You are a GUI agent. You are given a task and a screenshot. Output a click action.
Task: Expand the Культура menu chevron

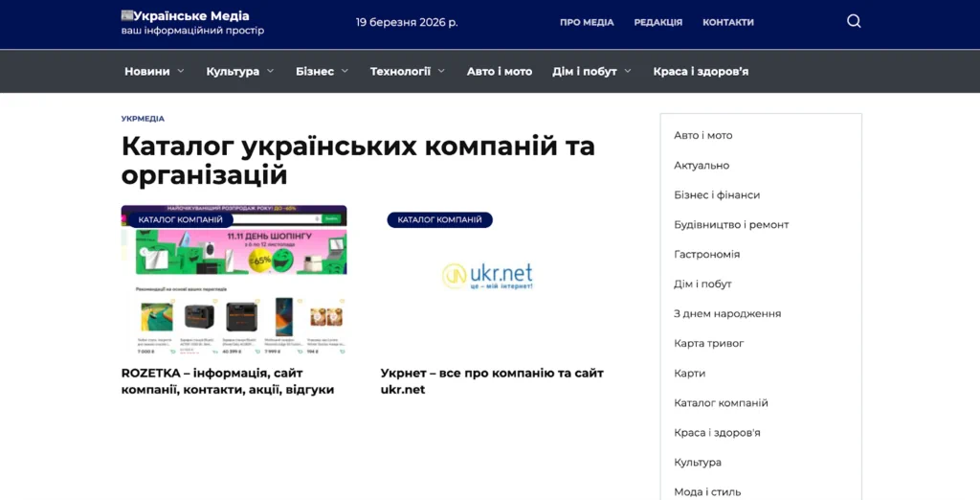(x=270, y=71)
